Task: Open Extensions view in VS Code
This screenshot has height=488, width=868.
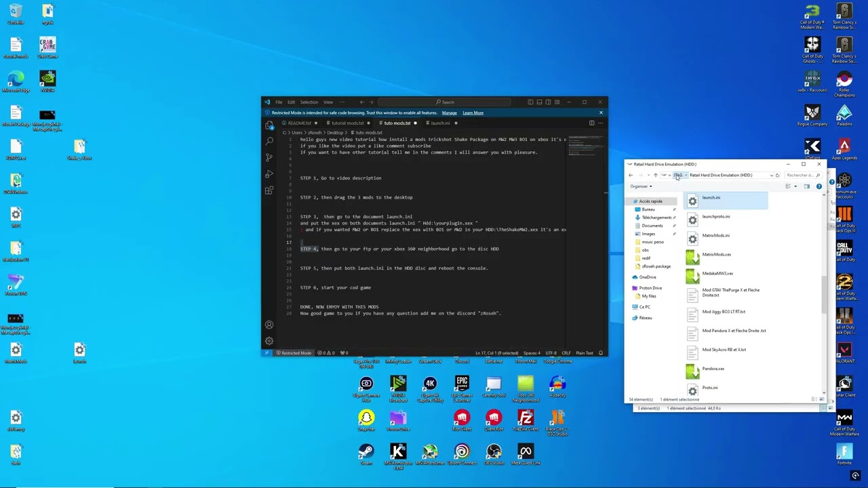Action: coord(269,190)
